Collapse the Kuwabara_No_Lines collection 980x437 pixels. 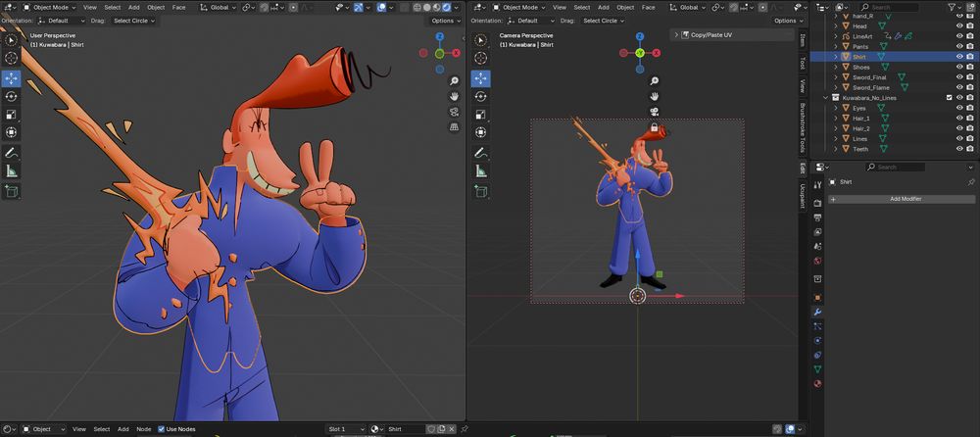826,98
